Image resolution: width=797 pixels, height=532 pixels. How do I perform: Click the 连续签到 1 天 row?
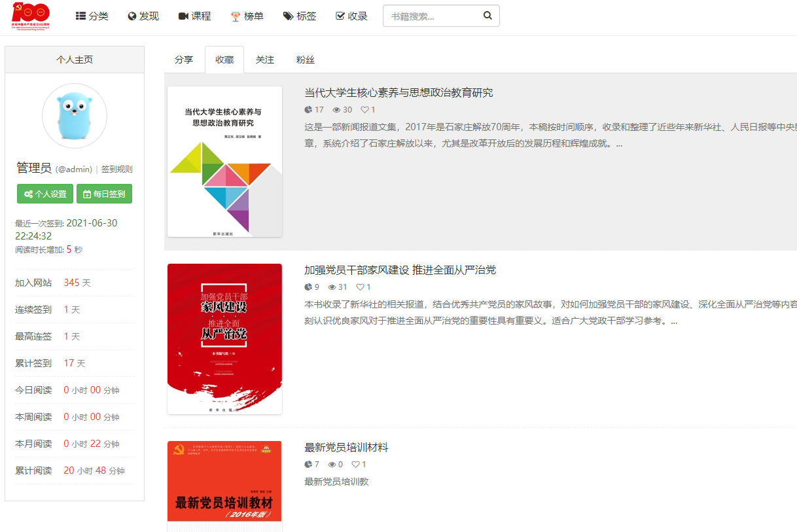click(75, 310)
